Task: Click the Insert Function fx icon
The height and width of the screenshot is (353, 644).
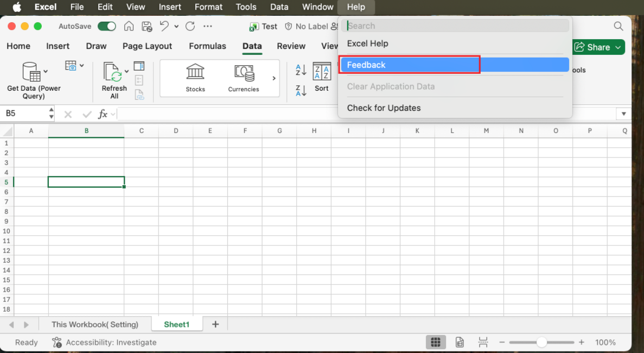Action: coord(102,114)
